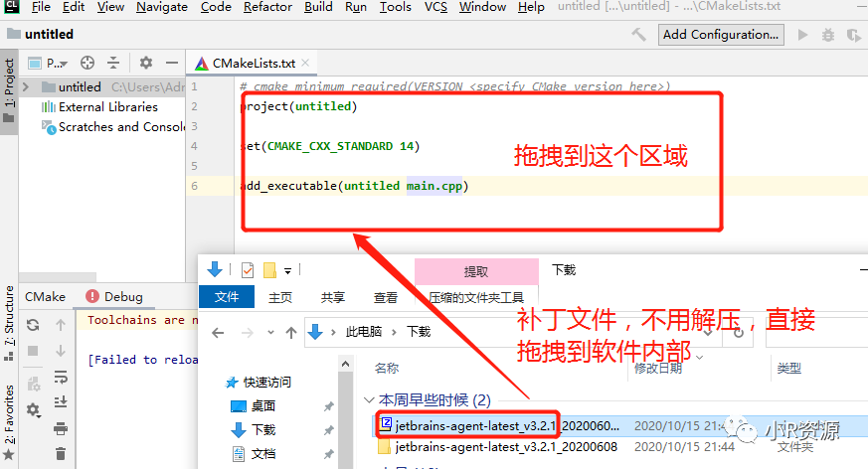Click the green Run arrow icon
Screen dimensions: 868x469
tap(802, 35)
